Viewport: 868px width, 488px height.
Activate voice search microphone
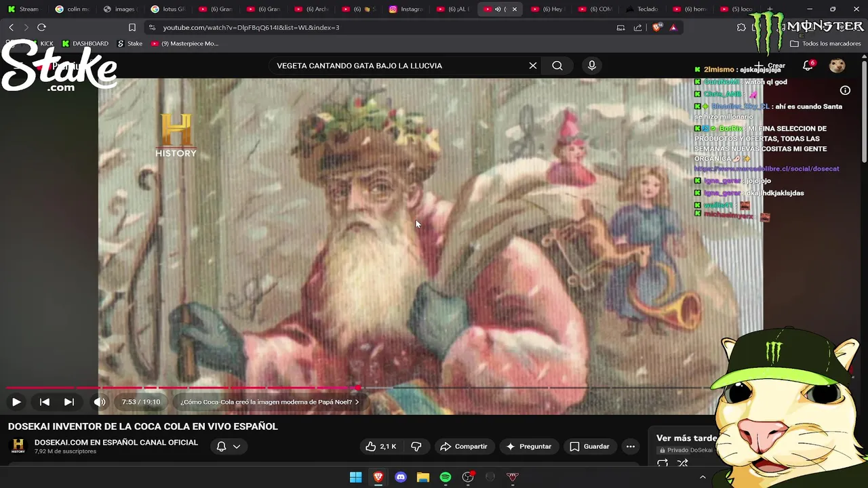pyautogui.click(x=592, y=66)
